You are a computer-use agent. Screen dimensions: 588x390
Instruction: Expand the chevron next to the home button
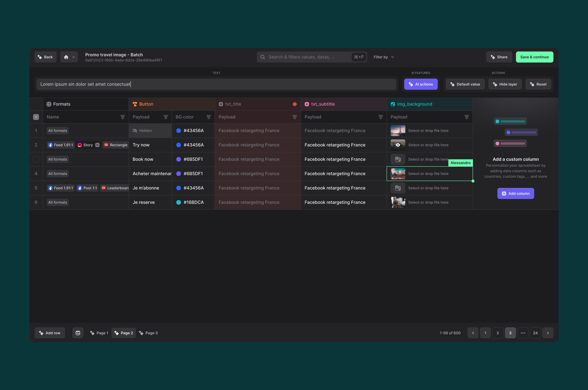74,57
